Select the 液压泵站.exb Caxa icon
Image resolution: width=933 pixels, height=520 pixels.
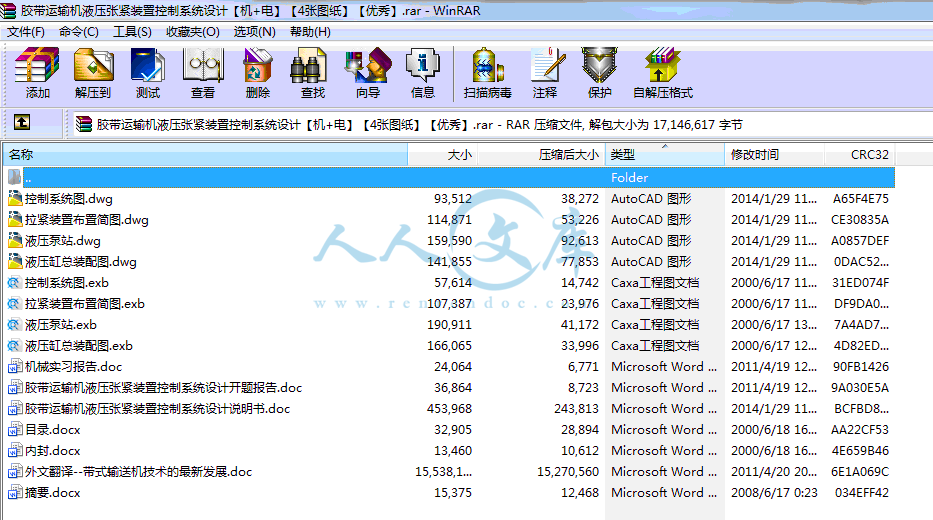[x=15, y=324]
